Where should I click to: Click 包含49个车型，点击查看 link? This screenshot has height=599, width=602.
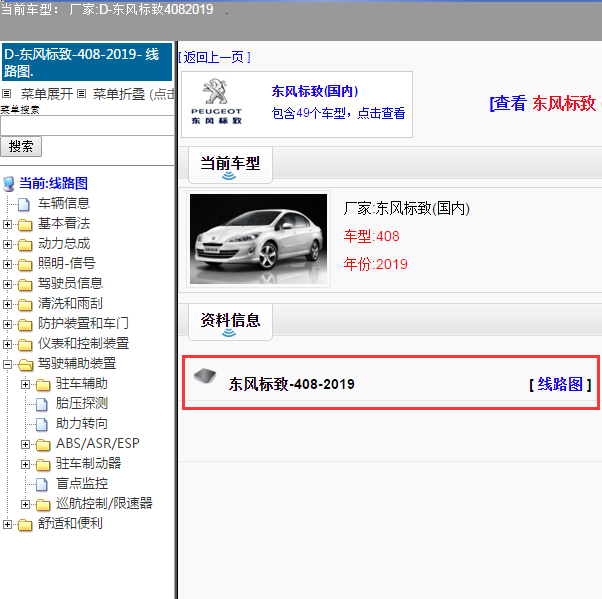[x=338, y=113]
